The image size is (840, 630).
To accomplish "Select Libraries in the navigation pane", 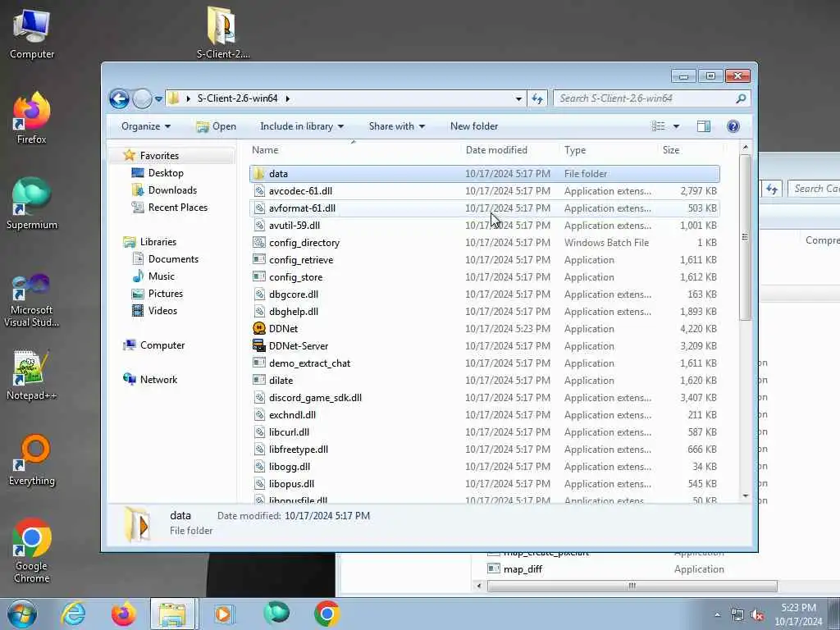I will pyautogui.click(x=158, y=242).
